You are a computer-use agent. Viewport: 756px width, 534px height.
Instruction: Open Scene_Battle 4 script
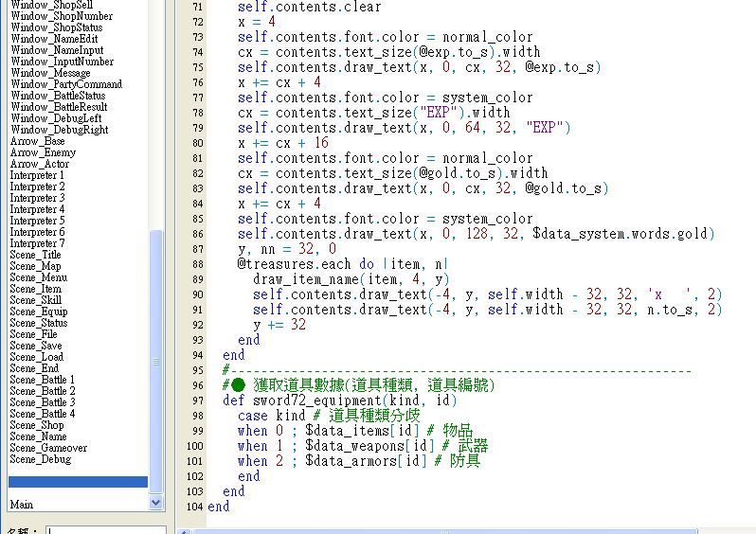click(43, 414)
